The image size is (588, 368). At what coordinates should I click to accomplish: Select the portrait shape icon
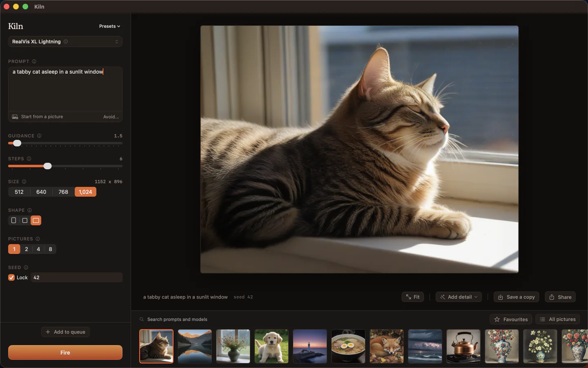click(14, 220)
